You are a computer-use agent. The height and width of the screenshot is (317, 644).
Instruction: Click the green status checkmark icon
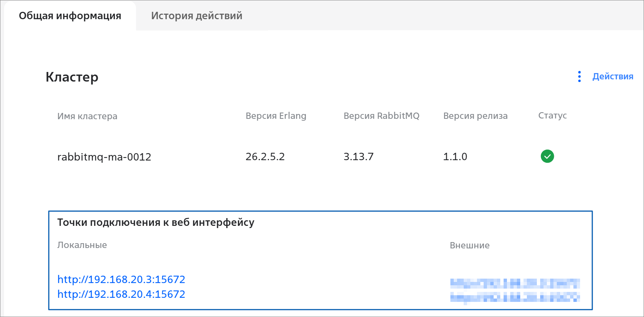pyautogui.click(x=547, y=156)
